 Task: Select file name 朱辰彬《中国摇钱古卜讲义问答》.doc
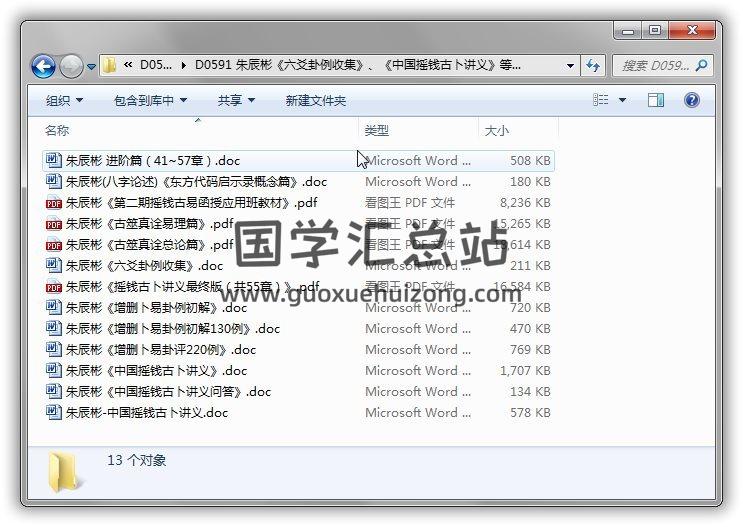pos(168,391)
